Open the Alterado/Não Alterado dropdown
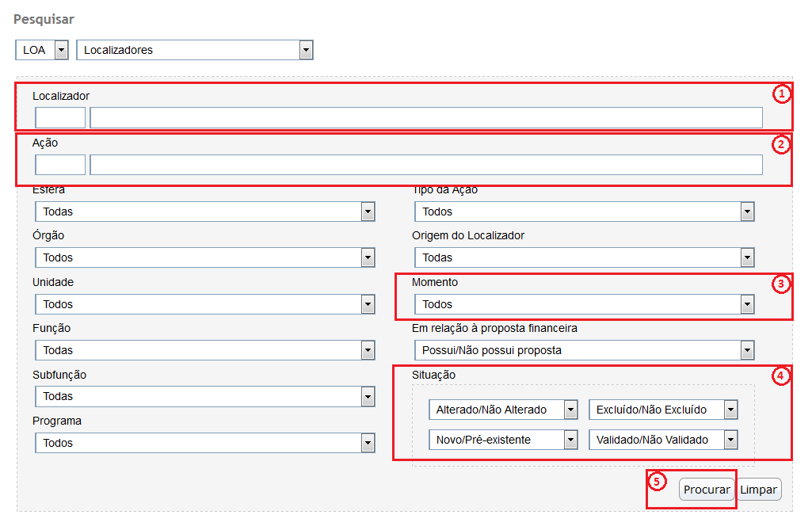 tap(504, 410)
